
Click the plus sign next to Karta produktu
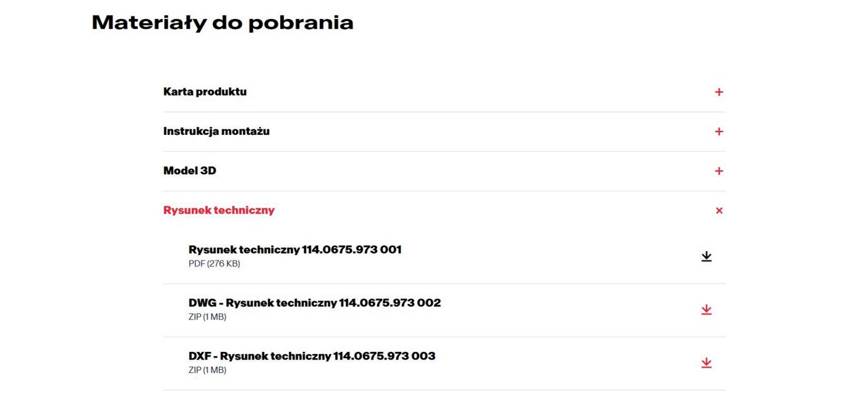[x=719, y=92]
